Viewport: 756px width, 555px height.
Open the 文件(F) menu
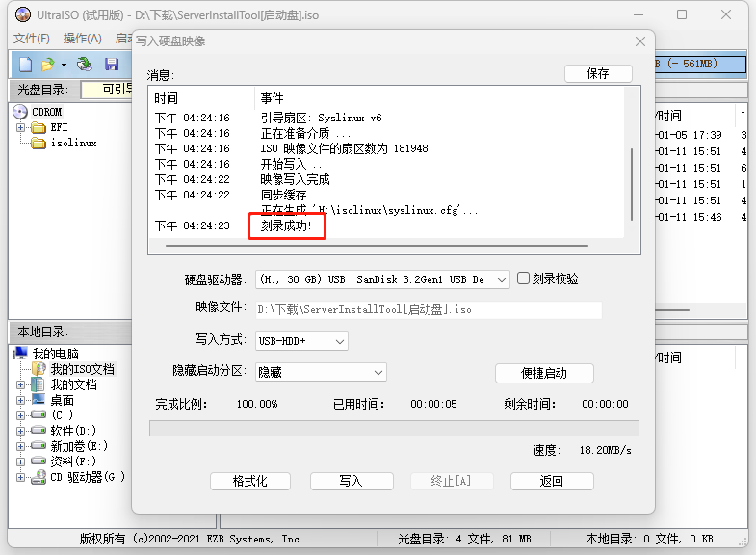(31, 39)
